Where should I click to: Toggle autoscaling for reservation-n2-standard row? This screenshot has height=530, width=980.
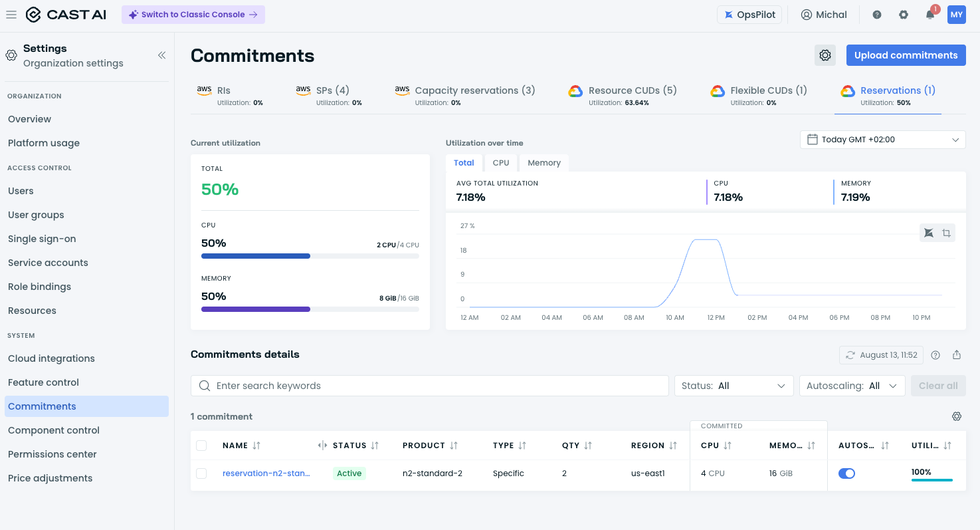tap(846, 473)
